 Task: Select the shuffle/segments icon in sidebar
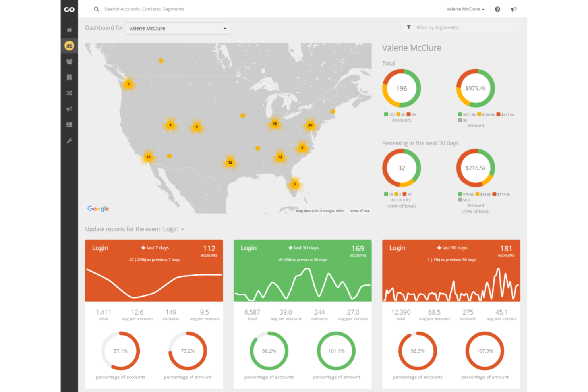[69, 93]
